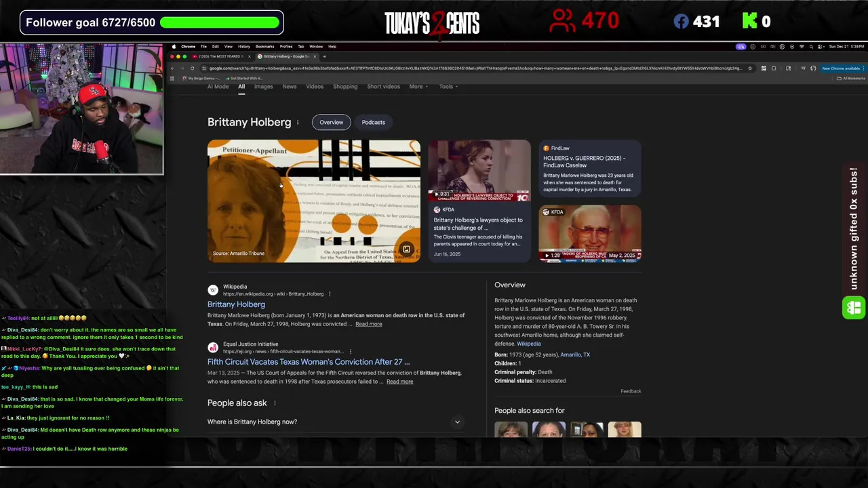Open large Amarillo Tribune Brittany Holberg image
Viewport: 868px width, 488px height.
click(x=314, y=201)
